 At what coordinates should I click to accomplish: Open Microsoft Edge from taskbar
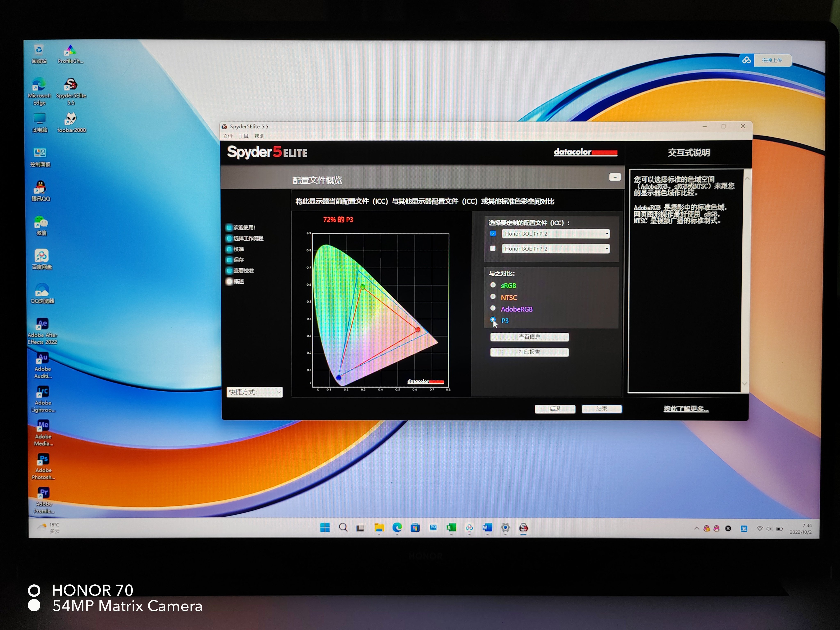pyautogui.click(x=397, y=527)
